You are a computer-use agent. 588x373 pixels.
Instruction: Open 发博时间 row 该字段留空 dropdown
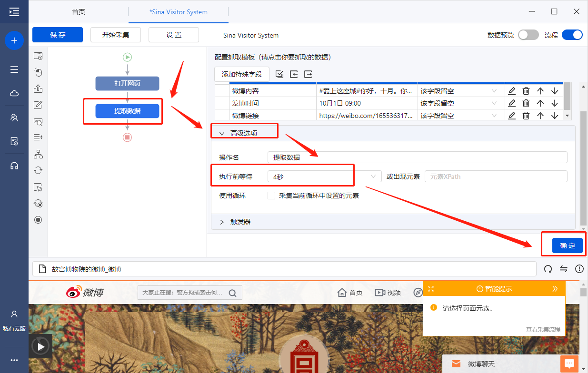click(x=460, y=103)
